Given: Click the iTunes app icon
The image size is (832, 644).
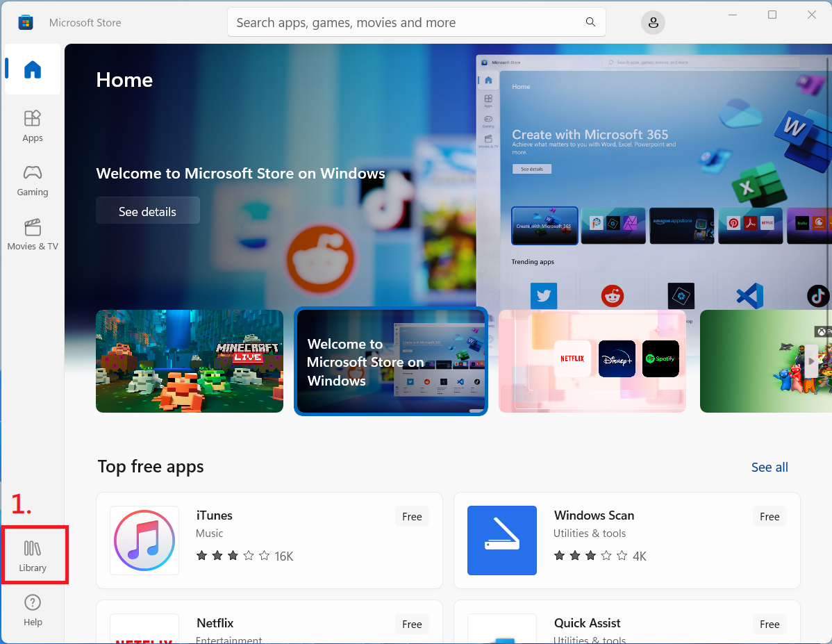Looking at the screenshot, I should (x=144, y=540).
